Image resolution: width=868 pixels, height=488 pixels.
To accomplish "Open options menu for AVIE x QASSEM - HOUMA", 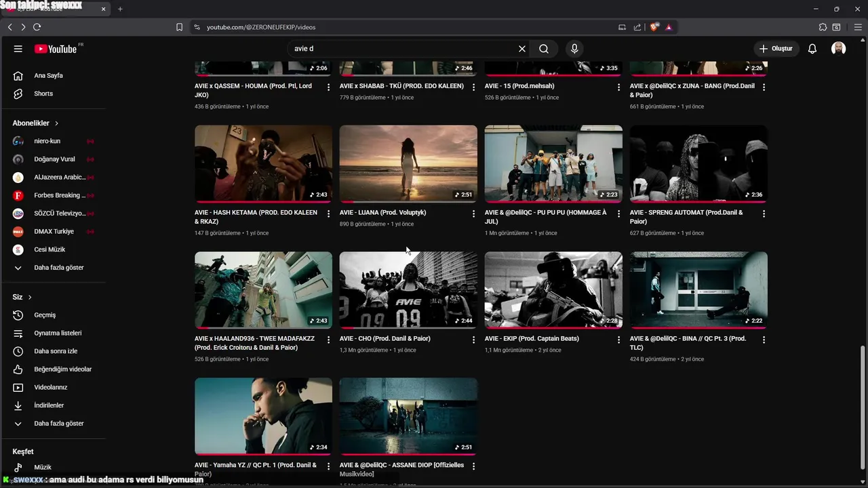I will pyautogui.click(x=329, y=87).
